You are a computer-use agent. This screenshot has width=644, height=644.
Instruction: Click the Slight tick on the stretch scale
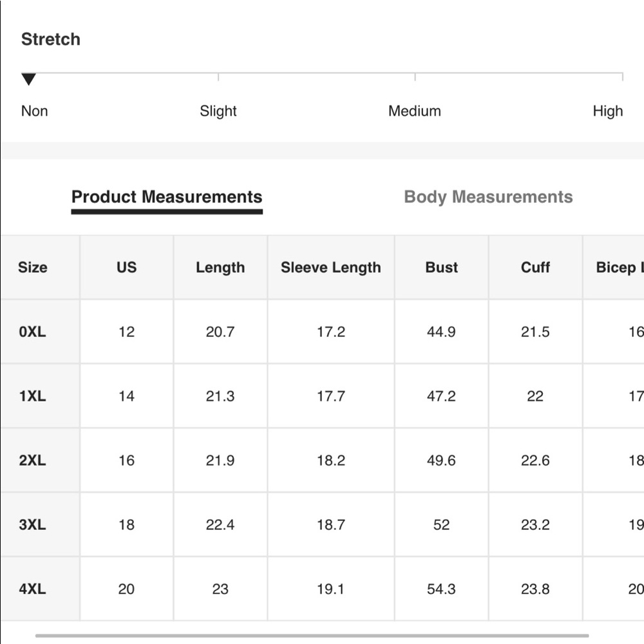coord(218,77)
